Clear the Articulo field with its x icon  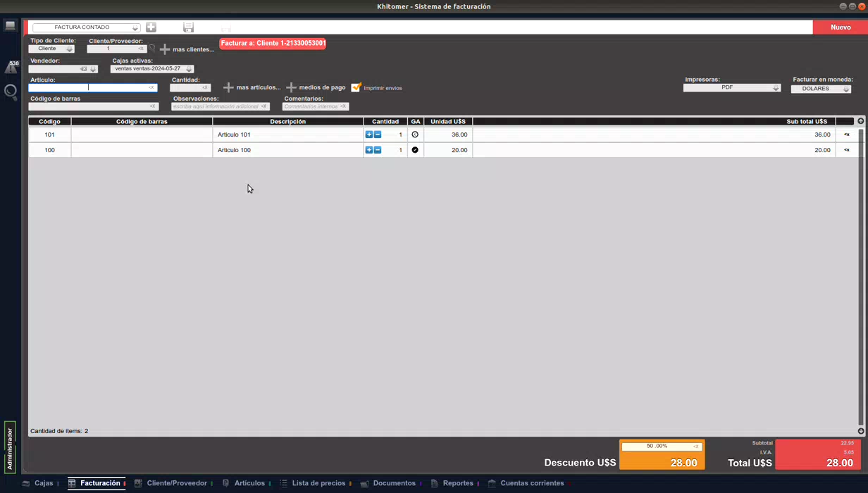[x=151, y=87]
